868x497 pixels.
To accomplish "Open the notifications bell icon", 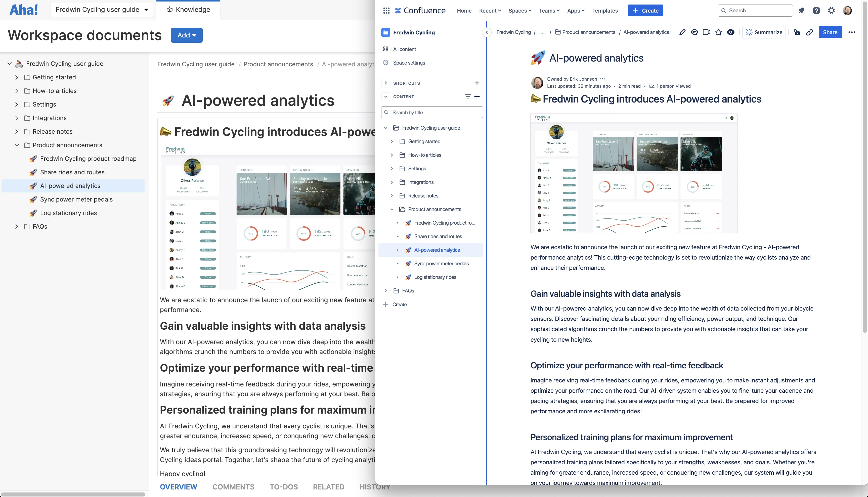I will pos(801,11).
